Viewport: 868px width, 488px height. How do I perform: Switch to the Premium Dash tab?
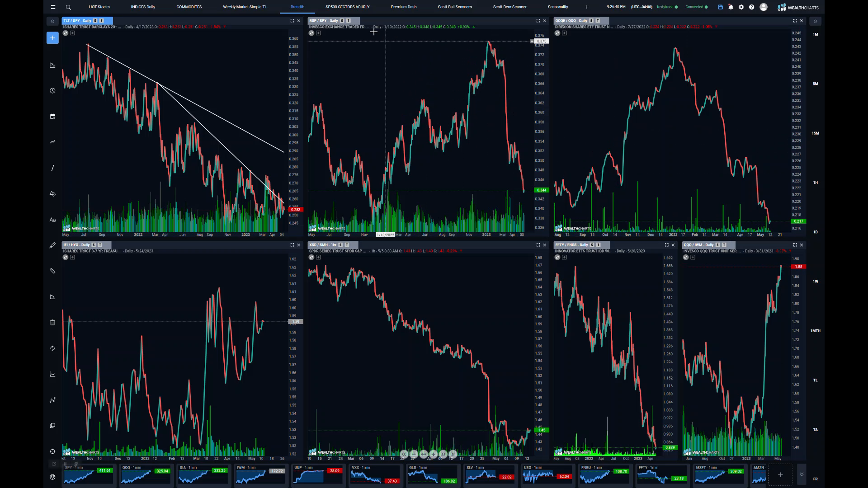pos(404,7)
